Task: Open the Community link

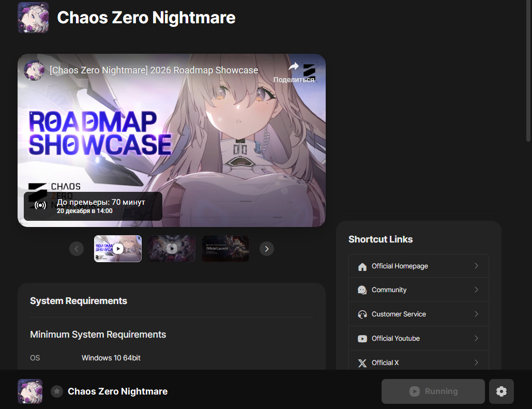Action: pos(419,290)
